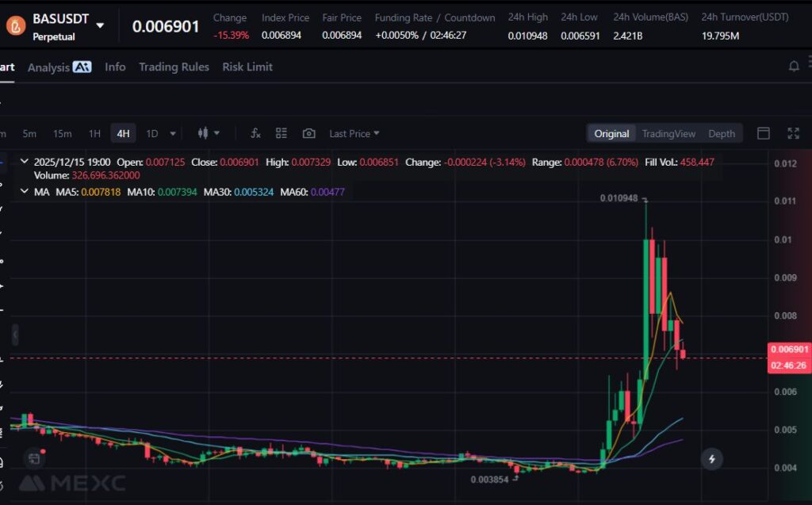The width and height of the screenshot is (812, 505).
Task: Switch chart view to TradingView
Action: pyautogui.click(x=668, y=133)
